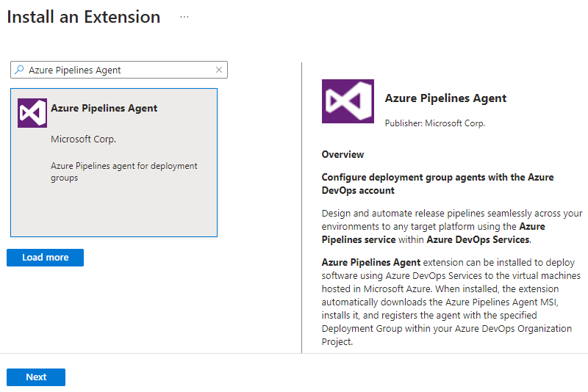Viewport: 588px width, 392px height.
Task: Click 'Design and automate release pipelines' paragraph
Action: [452, 227]
